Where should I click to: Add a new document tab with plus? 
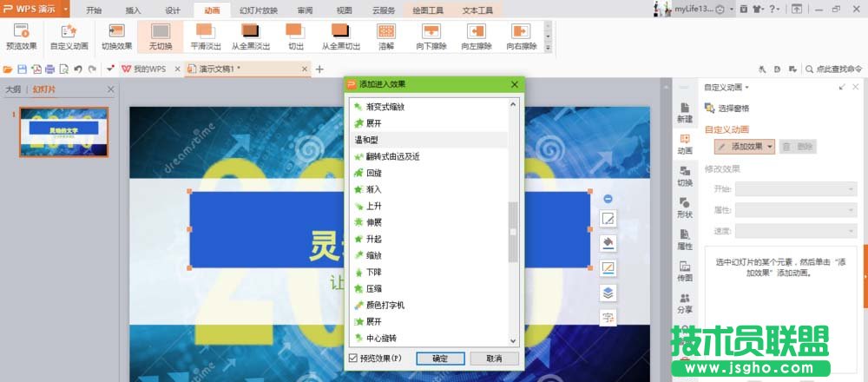pyautogui.click(x=319, y=69)
